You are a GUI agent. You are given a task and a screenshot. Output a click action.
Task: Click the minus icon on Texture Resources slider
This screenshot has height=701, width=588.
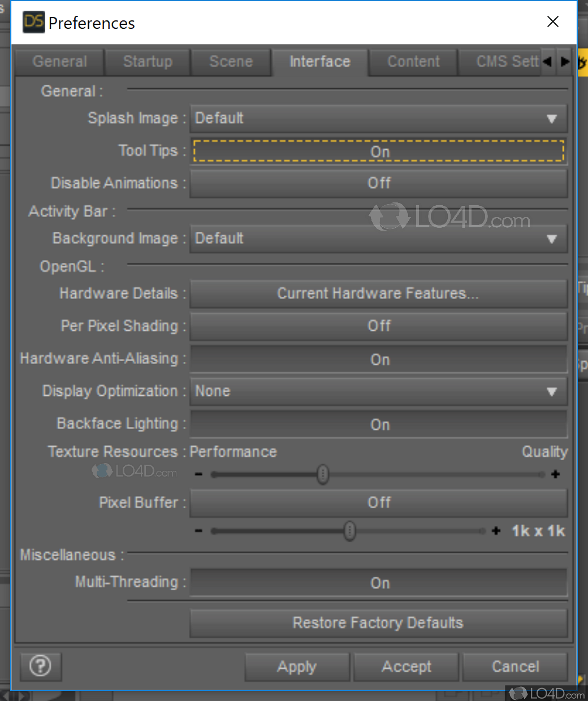click(x=198, y=474)
